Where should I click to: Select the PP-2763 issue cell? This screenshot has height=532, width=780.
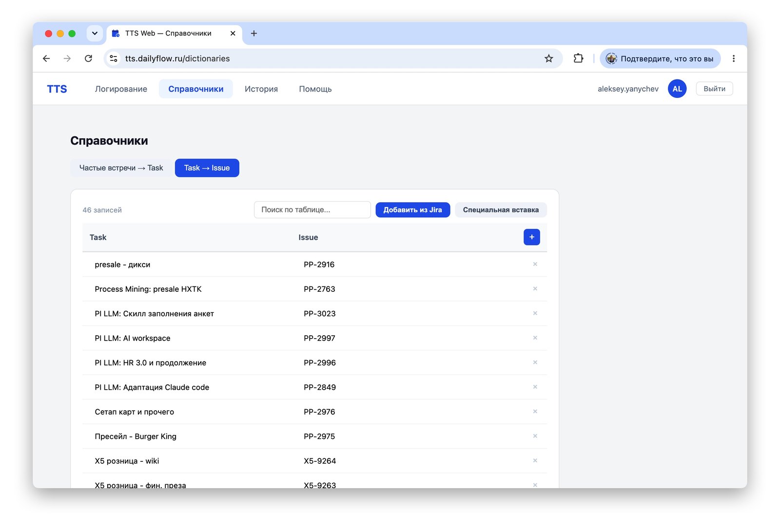[x=319, y=289]
